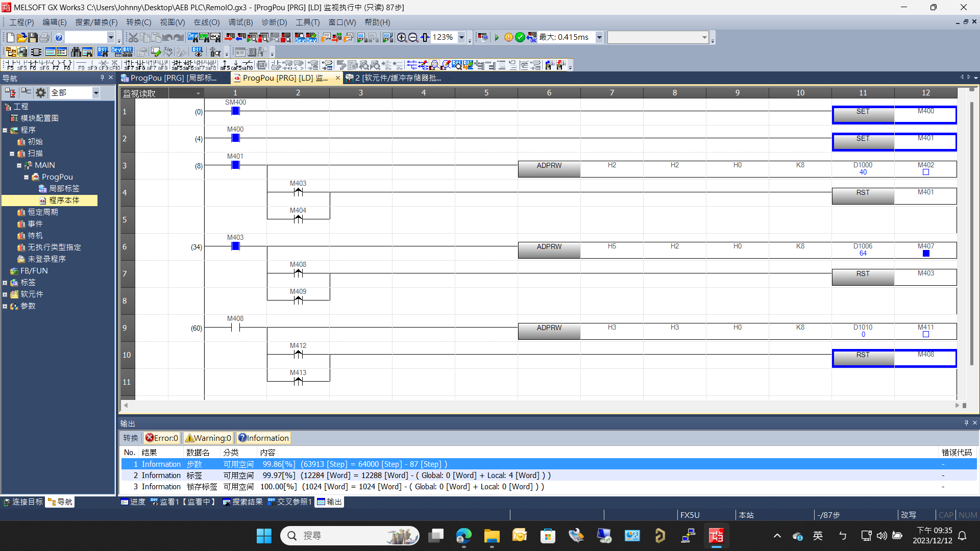The height and width of the screenshot is (551, 980).
Task: Click the 监看1 watch window tab
Action: 183,502
